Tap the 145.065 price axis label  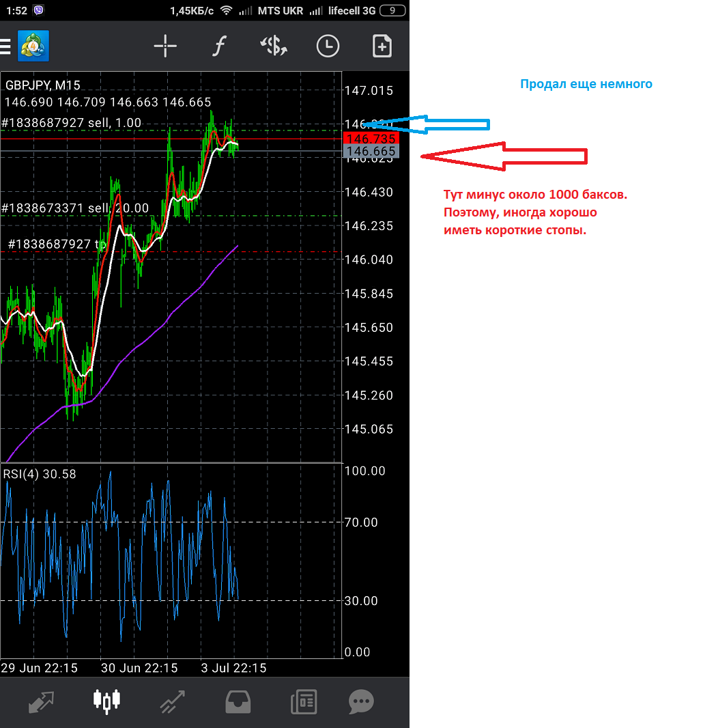point(369,429)
